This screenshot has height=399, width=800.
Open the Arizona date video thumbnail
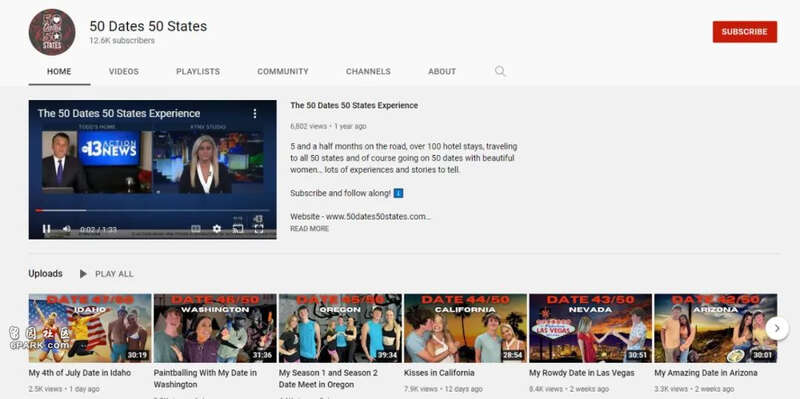click(x=715, y=328)
